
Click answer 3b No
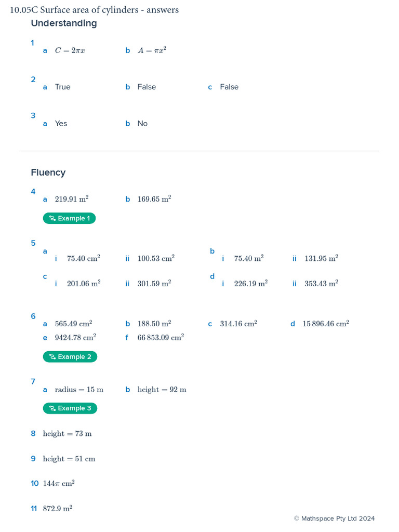pyautogui.click(x=142, y=124)
